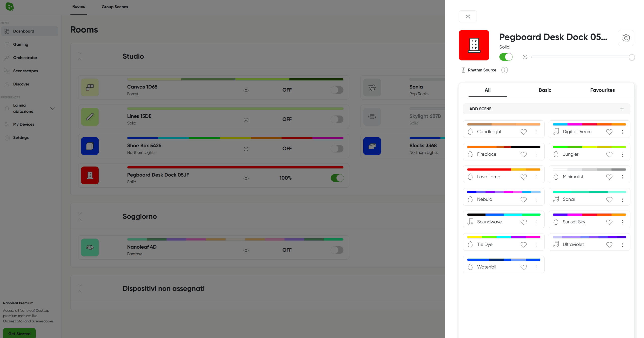Viewport: 644px width, 338px height.
Task: Open more options for Digital Dream scene
Action: 622,132
